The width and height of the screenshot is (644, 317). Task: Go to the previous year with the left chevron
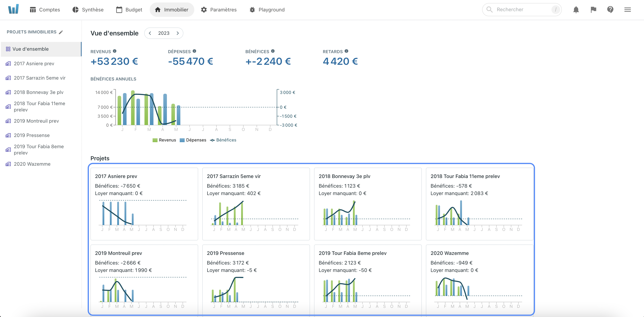click(150, 33)
